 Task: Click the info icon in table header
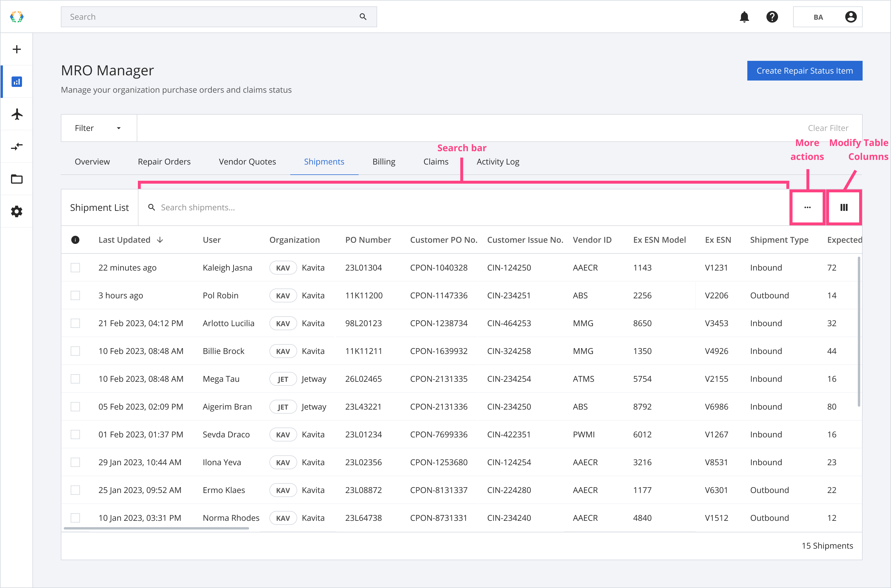click(x=75, y=240)
